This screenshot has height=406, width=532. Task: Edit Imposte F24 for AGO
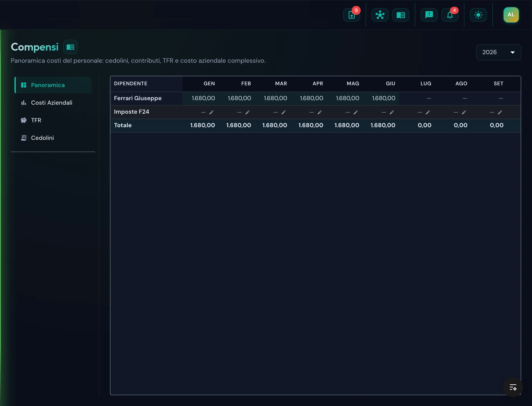tap(464, 112)
